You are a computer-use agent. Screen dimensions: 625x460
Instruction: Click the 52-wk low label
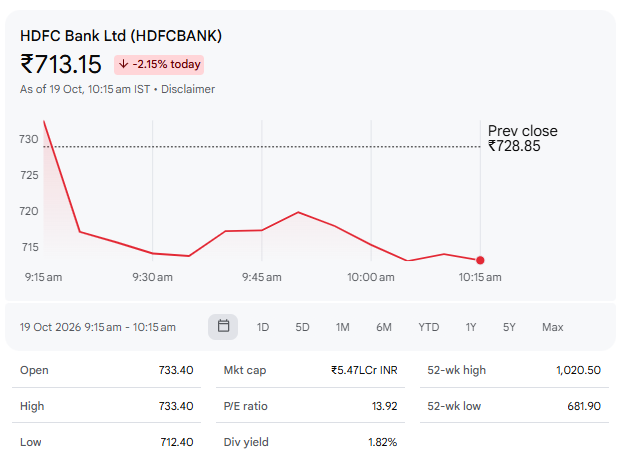tap(454, 406)
